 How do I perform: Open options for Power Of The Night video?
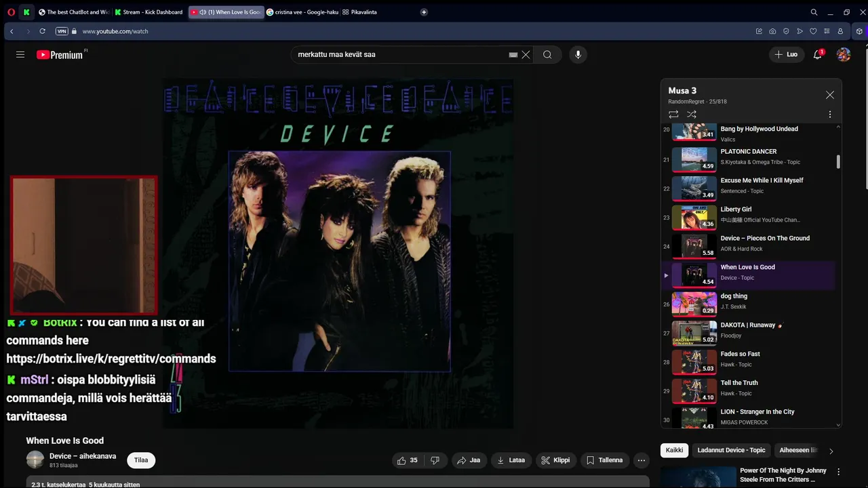coord(839,472)
